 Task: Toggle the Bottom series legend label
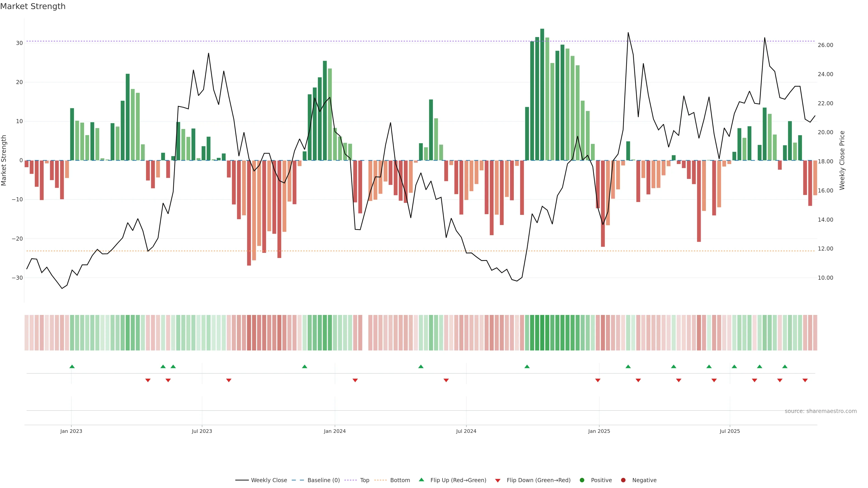(400, 480)
